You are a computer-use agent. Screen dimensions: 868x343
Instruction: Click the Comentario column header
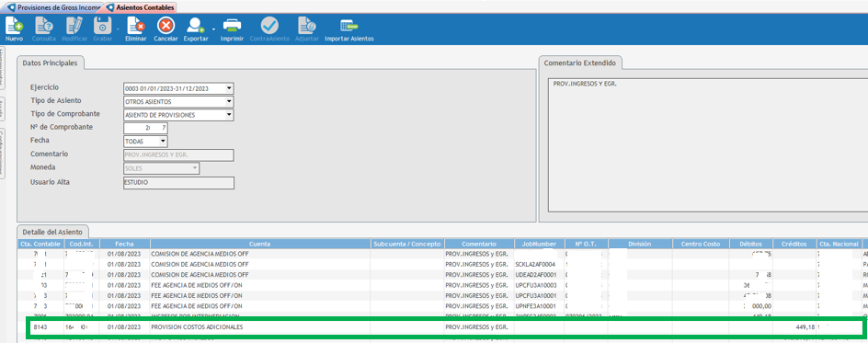[479, 244]
